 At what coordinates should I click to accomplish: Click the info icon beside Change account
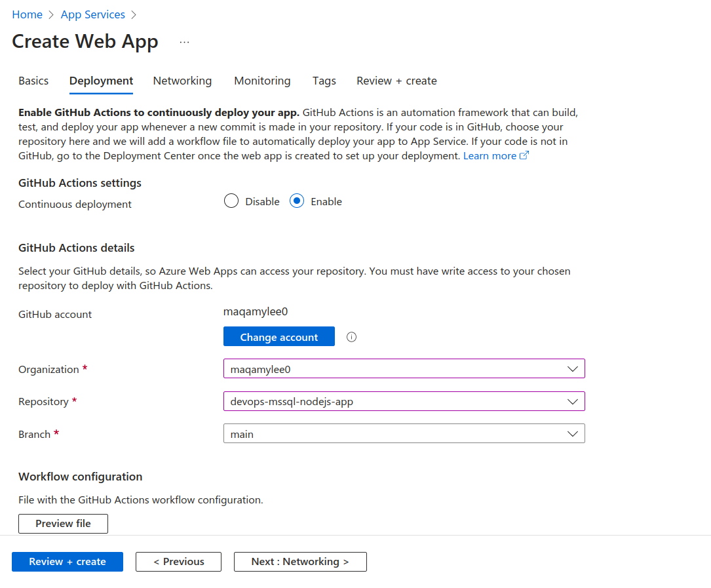(351, 337)
